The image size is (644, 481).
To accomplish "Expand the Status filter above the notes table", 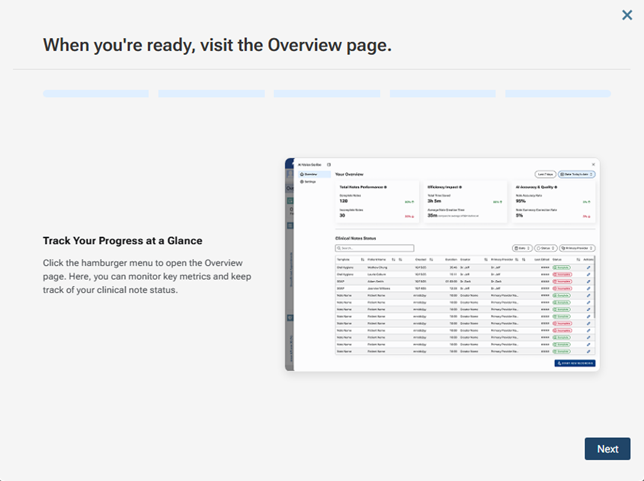I will tap(546, 248).
